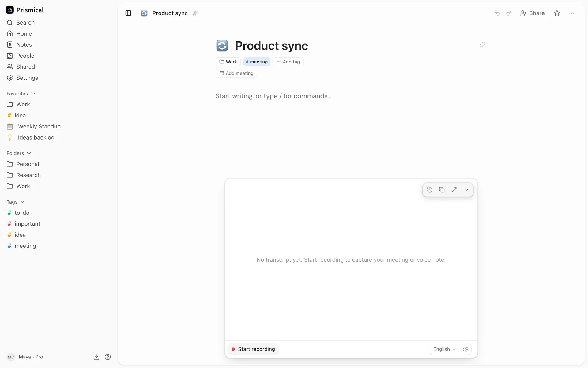Screen dimensions: 588x368
Task: Click the Add meeting button
Action: (236, 73)
